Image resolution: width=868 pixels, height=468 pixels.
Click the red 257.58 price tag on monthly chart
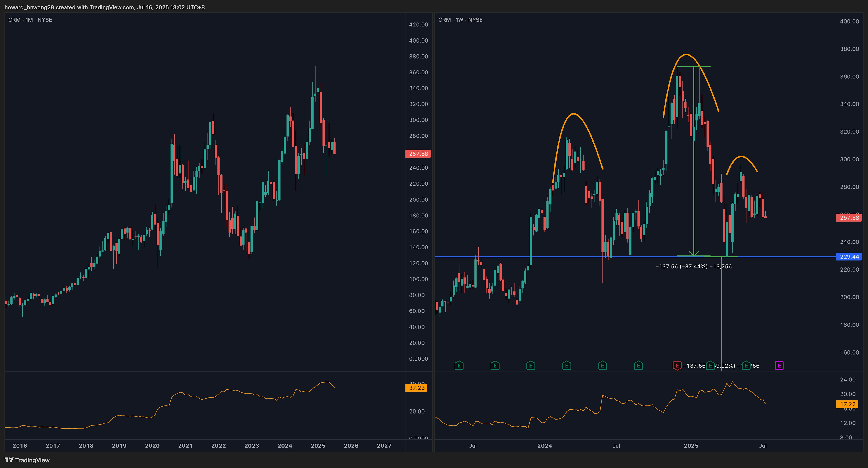tap(418, 154)
